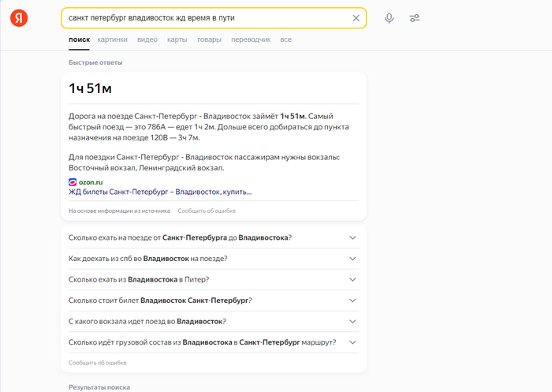Switch to the картинки tab
This screenshot has height=392, width=552.
[x=113, y=39]
